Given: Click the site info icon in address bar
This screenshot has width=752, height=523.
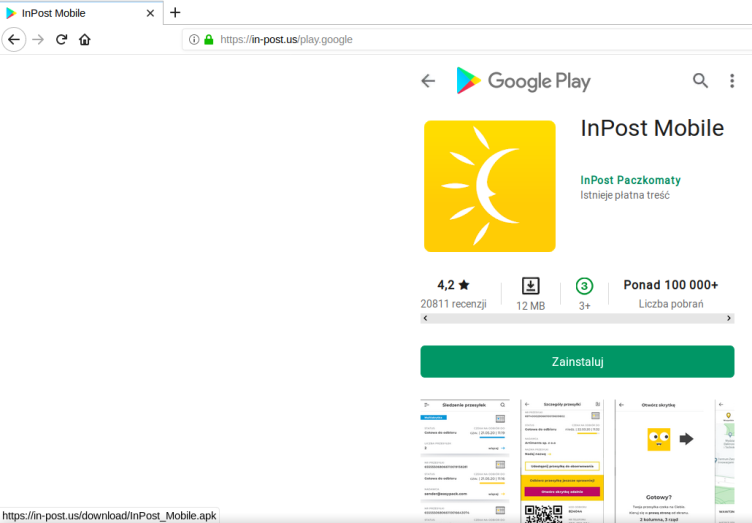Looking at the screenshot, I should [194, 39].
